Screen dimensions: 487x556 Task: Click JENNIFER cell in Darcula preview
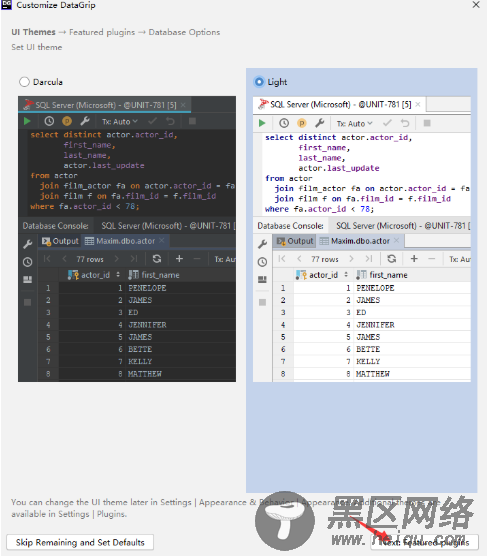pyautogui.click(x=147, y=325)
